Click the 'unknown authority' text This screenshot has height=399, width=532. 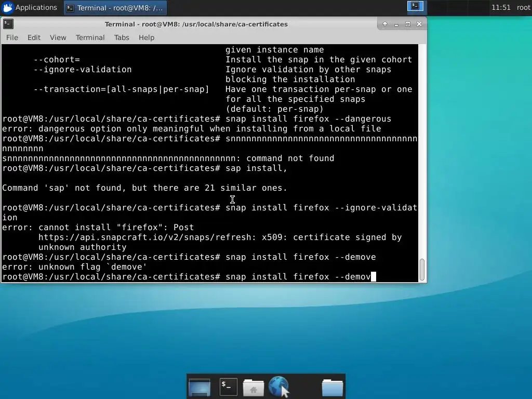pos(83,247)
